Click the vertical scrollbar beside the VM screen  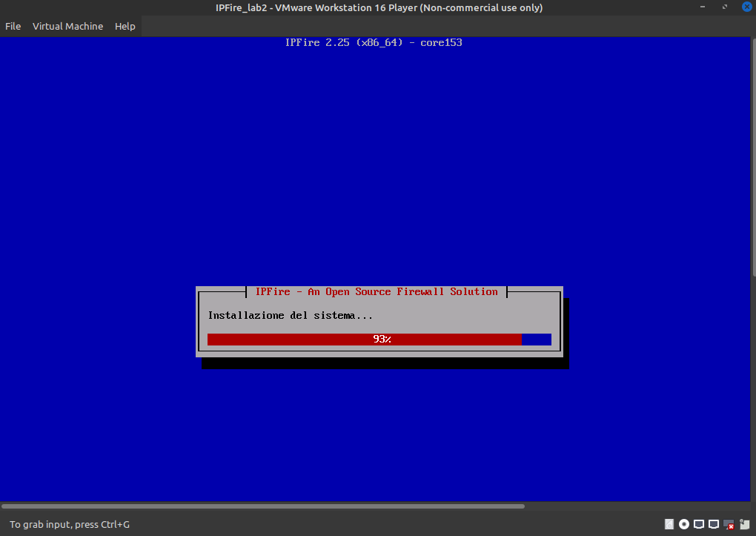point(753,156)
